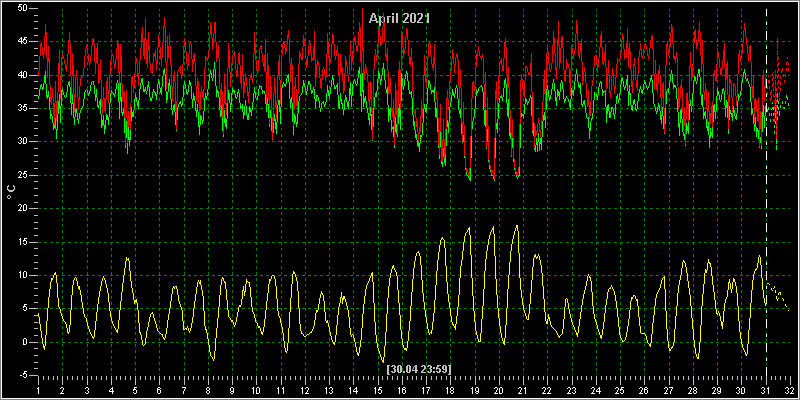Click day 25 on the x-axis
This screenshot has width=800, height=400.
pyautogui.click(x=620, y=389)
